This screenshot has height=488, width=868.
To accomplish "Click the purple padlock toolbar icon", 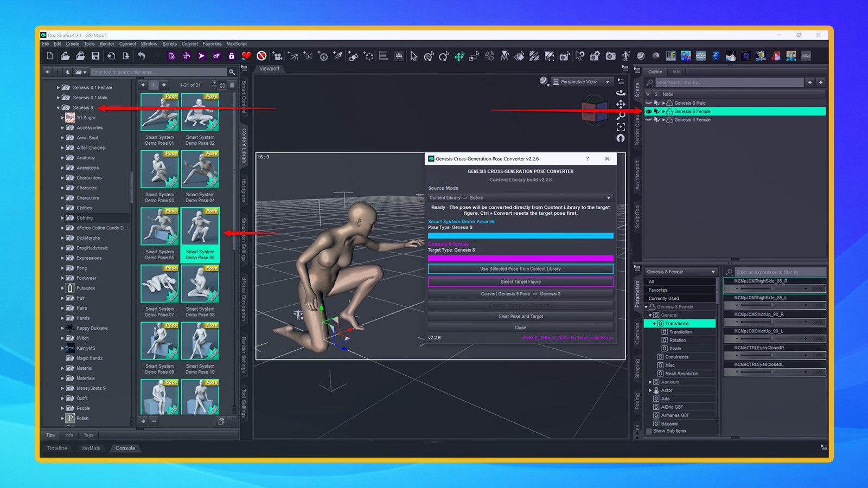I will point(232,56).
